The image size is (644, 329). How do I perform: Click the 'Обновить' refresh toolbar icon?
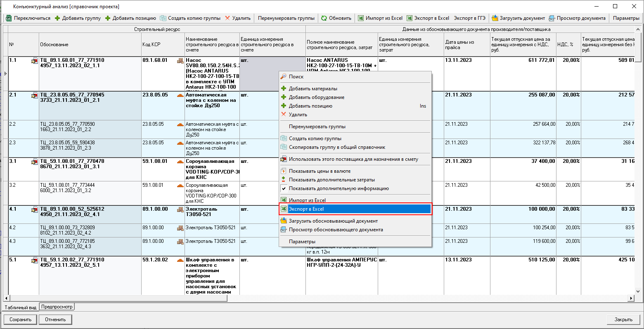click(x=324, y=18)
